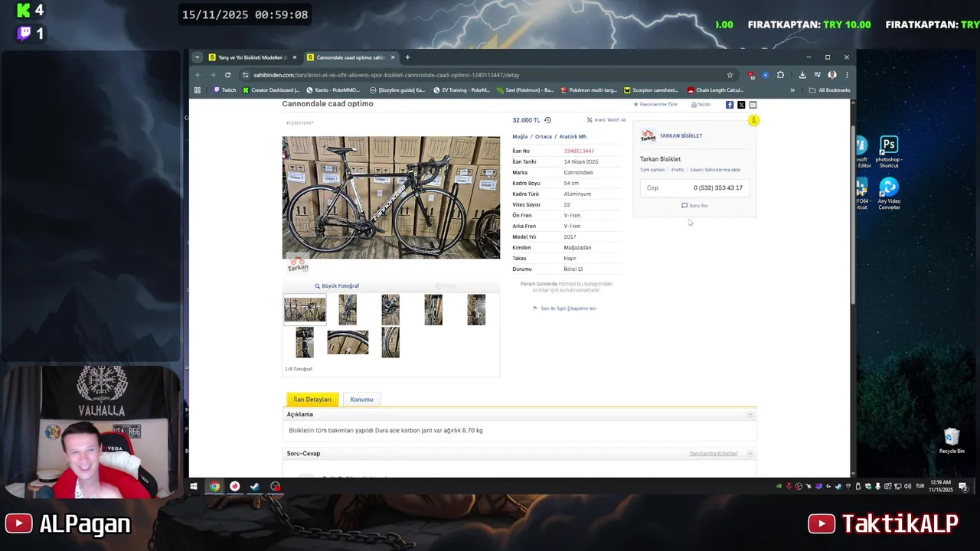Open Scorpion caresheet bookmark
The height and width of the screenshot is (551, 980).
point(652,90)
